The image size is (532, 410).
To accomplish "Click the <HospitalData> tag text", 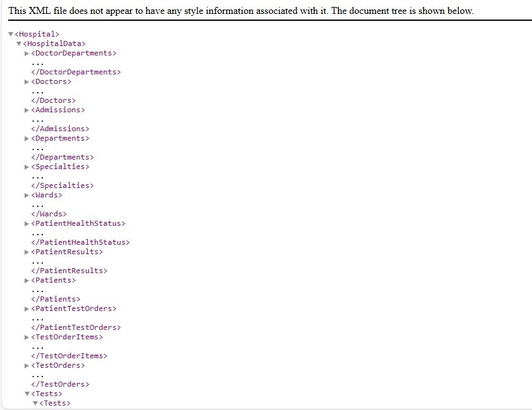I will pos(54,44).
